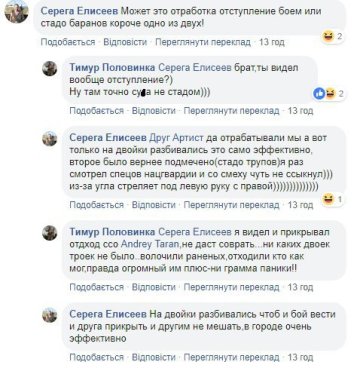The image size is (360, 368).
Task: Click Серега Елисеев's name on the top comment
Action: (79, 11)
